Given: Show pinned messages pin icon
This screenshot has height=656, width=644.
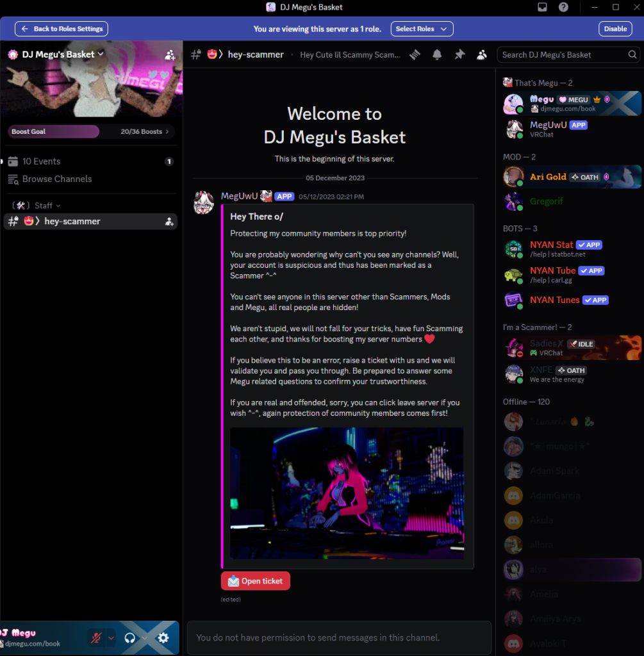Looking at the screenshot, I should [459, 55].
